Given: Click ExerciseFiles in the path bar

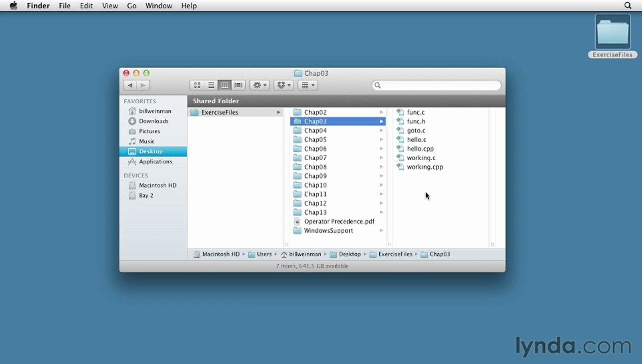Looking at the screenshot, I should point(391,254).
